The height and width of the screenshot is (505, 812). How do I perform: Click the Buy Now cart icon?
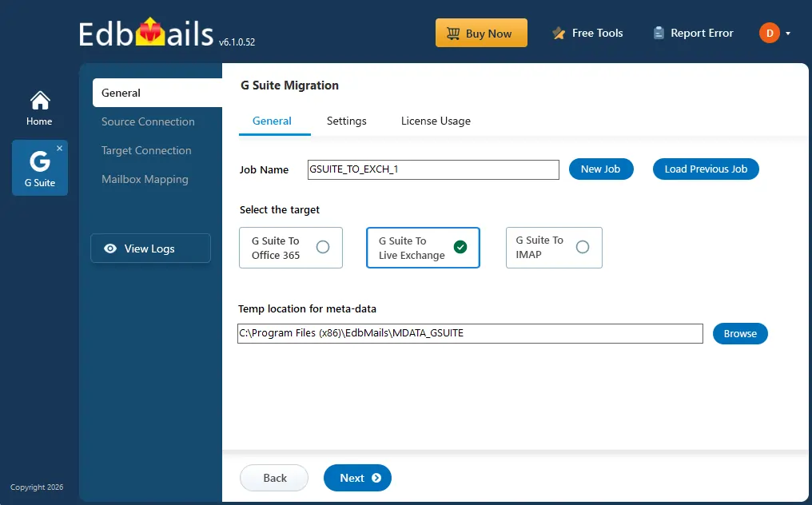pyautogui.click(x=454, y=33)
